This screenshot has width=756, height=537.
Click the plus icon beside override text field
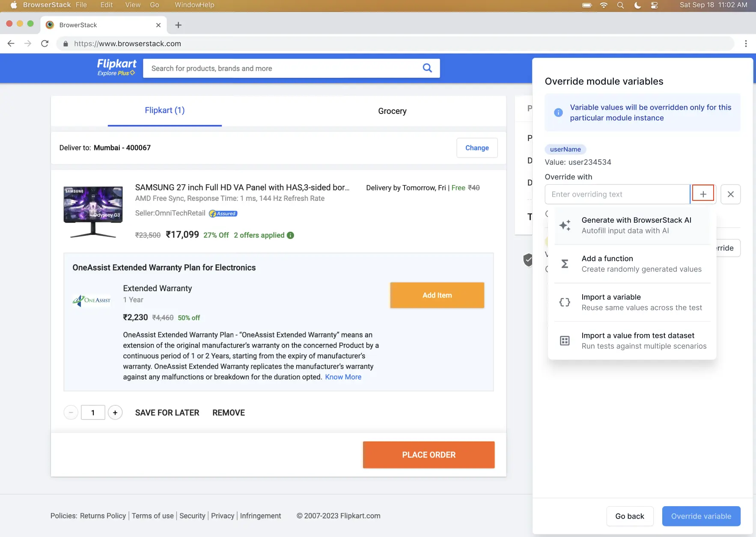click(x=703, y=194)
